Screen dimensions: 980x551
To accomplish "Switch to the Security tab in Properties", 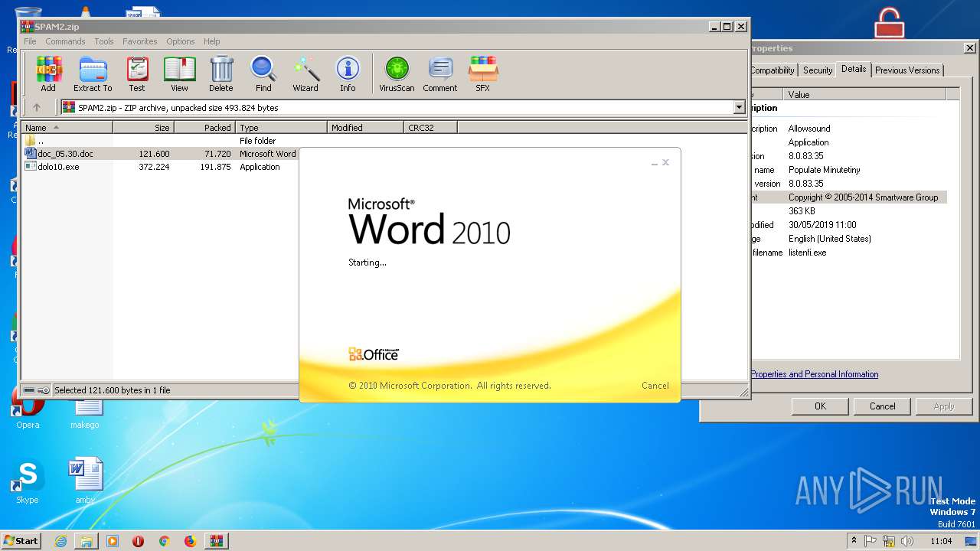I will (x=818, y=70).
